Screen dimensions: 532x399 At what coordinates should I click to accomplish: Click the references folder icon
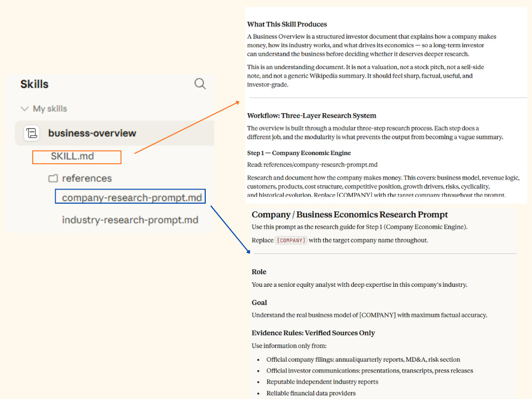point(53,178)
